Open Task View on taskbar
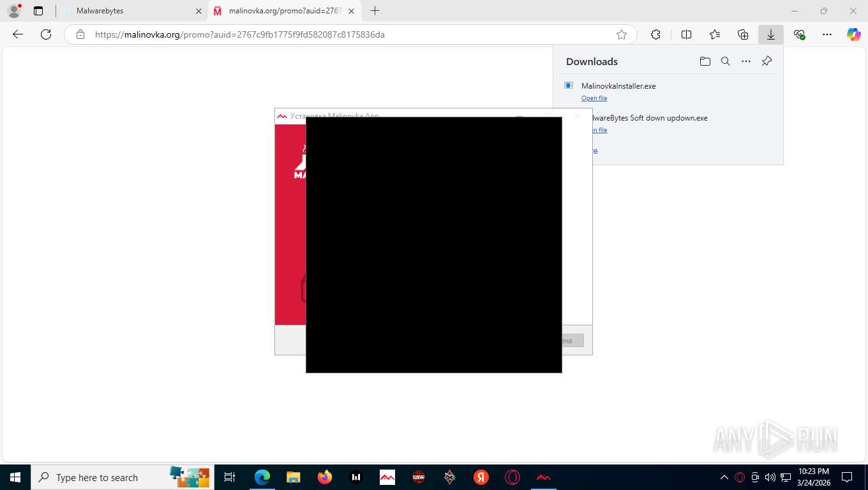 tap(230, 477)
